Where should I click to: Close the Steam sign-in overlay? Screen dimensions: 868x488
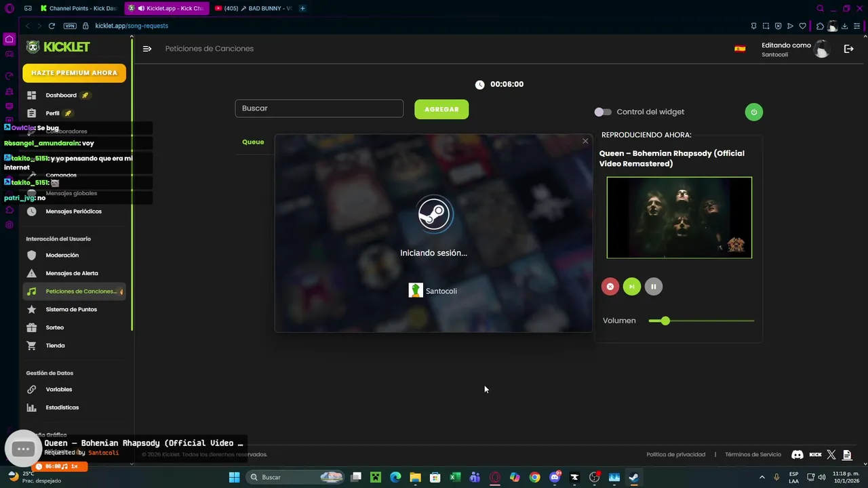585,141
